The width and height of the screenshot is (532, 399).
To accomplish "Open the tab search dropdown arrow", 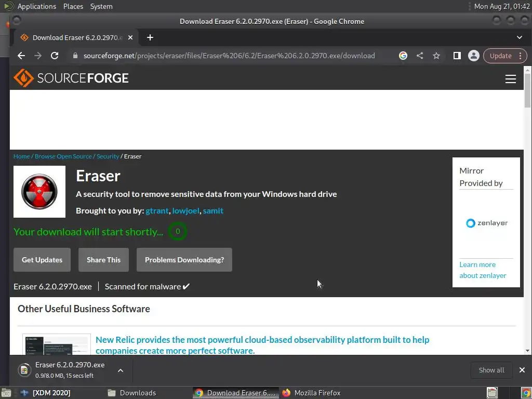I will (x=520, y=37).
